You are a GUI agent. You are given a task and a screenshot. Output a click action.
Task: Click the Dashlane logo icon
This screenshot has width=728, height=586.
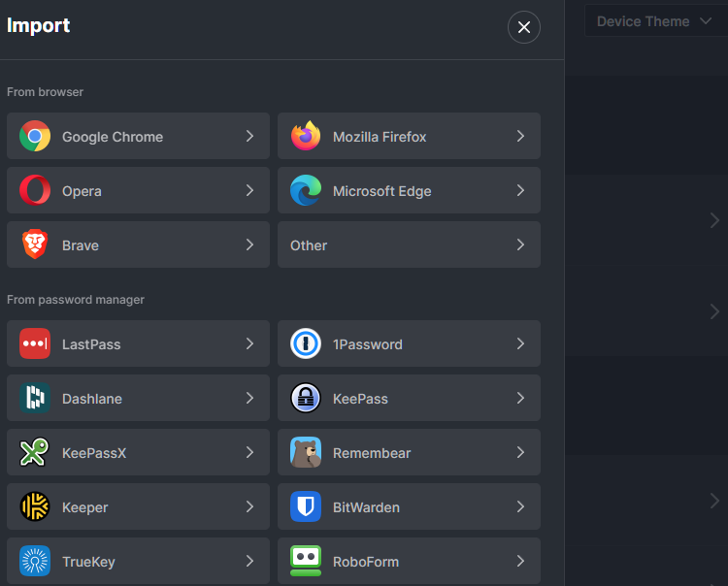(x=35, y=398)
